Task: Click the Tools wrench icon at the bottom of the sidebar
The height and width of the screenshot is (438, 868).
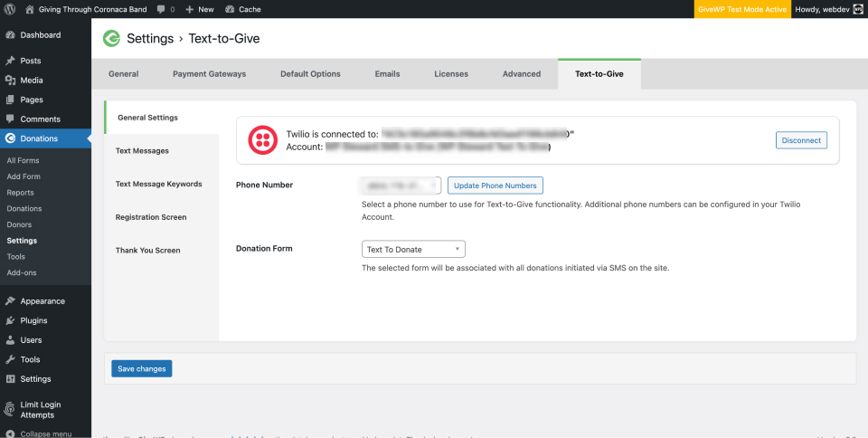Action: pyautogui.click(x=10, y=359)
